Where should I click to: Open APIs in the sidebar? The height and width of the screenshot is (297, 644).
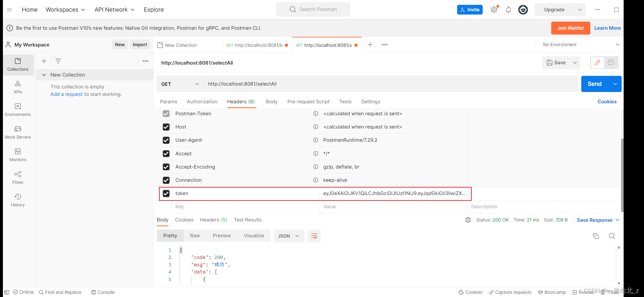click(x=18, y=87)
